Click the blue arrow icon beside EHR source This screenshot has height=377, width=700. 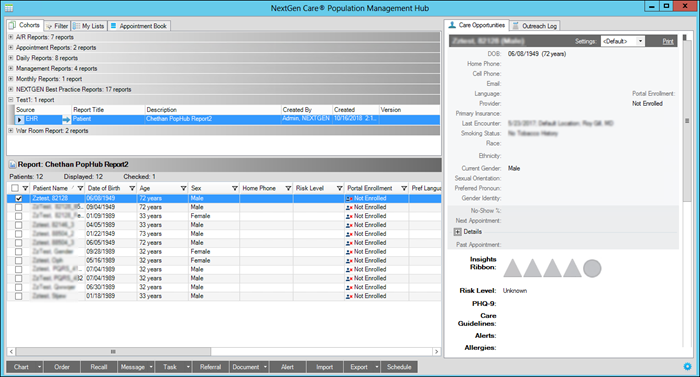(66, 120)
